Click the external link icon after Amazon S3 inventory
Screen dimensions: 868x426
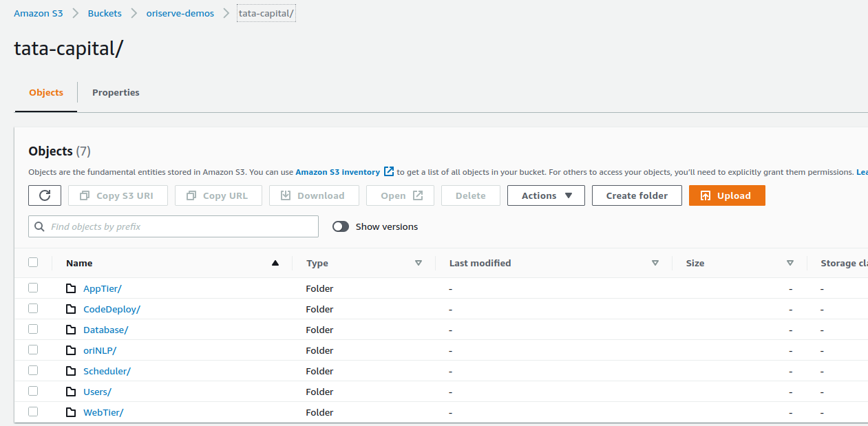[x=389, y=171]
